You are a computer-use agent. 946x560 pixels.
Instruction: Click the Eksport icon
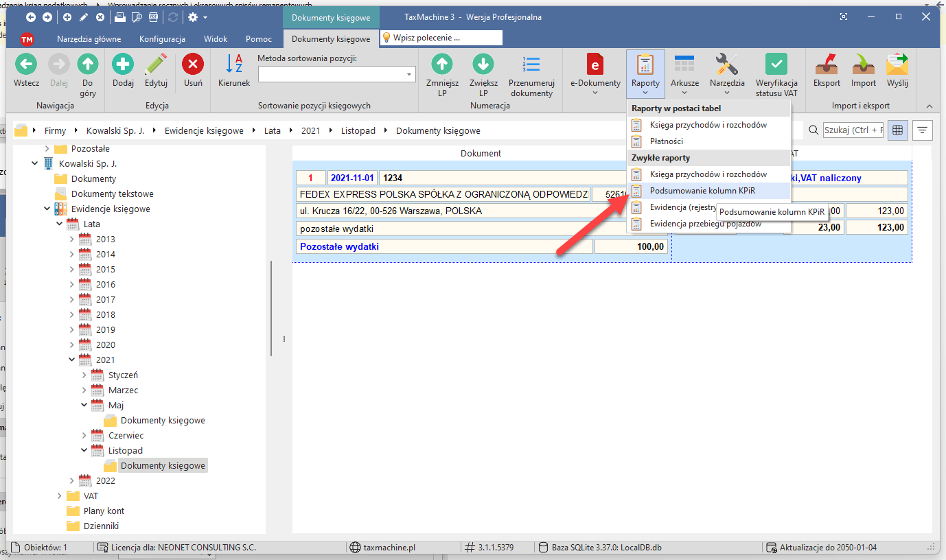point(827,65)
